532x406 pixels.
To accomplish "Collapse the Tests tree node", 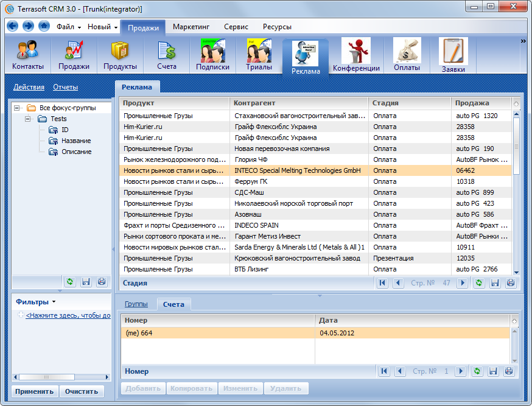I will (28, 119).
